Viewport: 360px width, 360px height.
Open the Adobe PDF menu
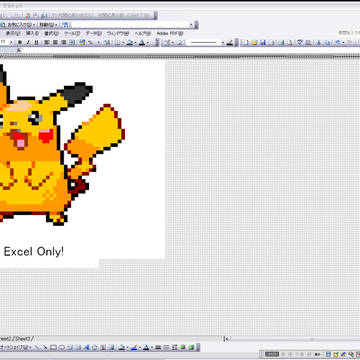point(170,33)
